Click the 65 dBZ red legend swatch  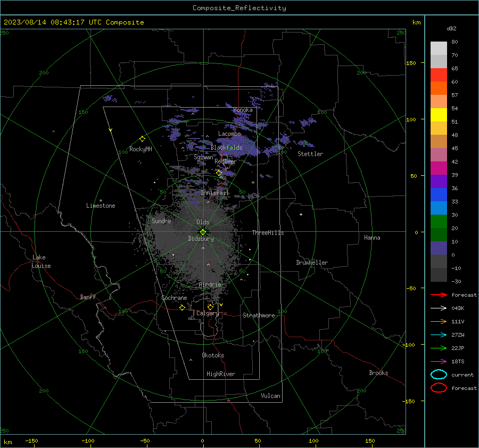tap(439, 75)
